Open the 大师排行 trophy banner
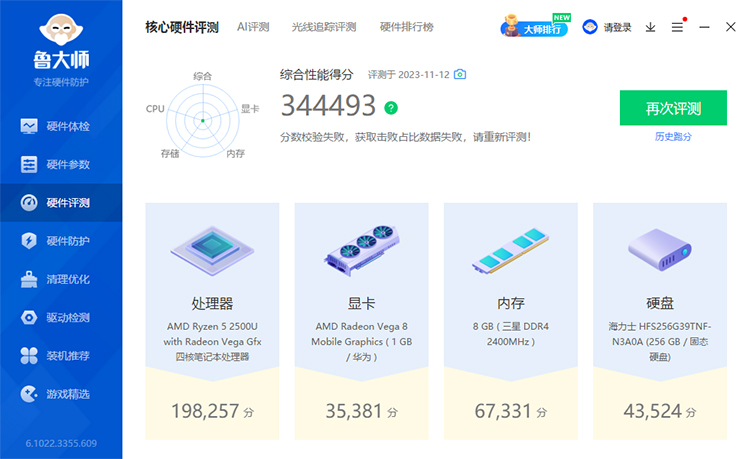 click(x=535, y=26)
